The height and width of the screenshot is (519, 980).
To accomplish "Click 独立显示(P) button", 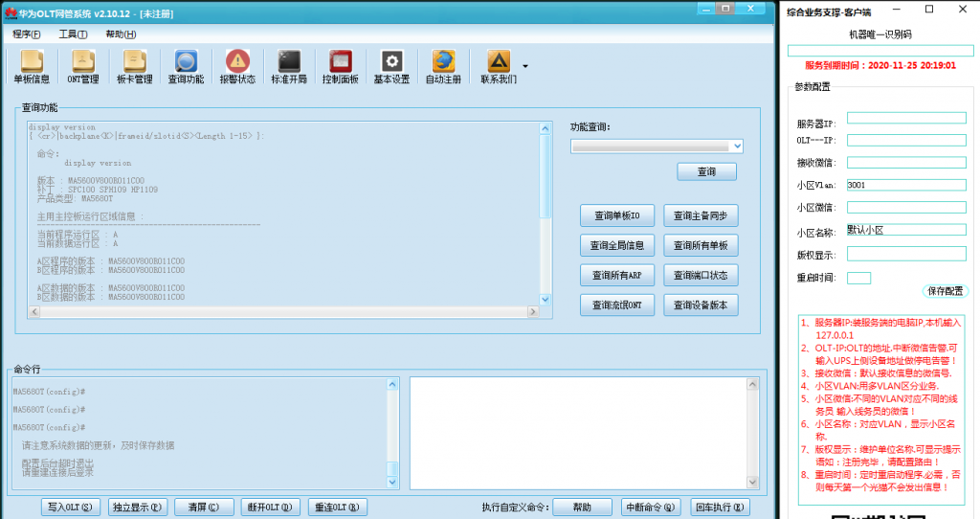I will point(137,508).
